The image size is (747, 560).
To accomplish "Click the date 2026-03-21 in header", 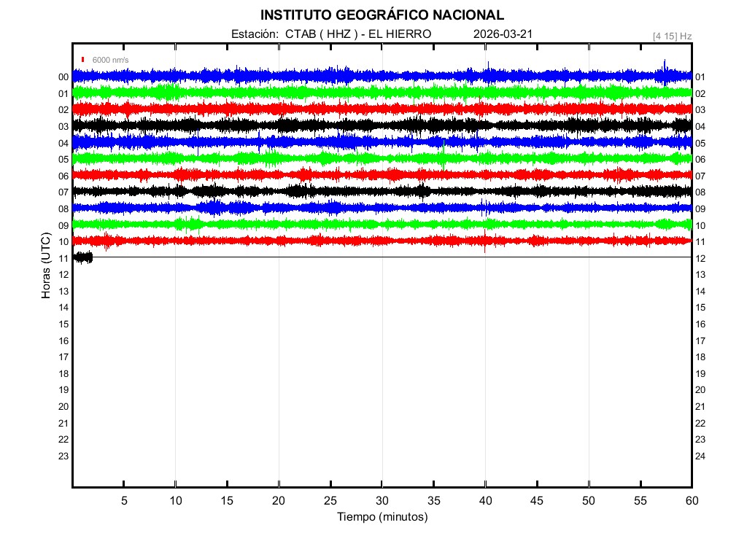I will click(503, 34).
